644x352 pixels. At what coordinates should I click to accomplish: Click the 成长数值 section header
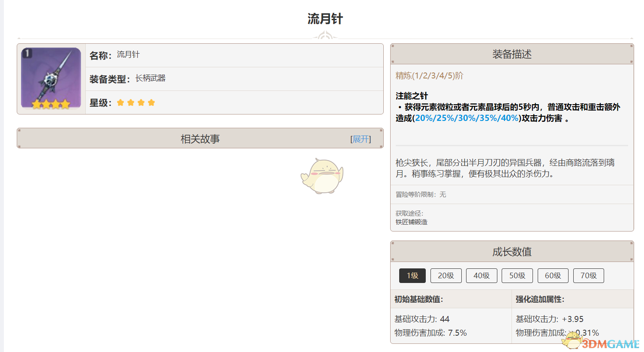(512, 252)
